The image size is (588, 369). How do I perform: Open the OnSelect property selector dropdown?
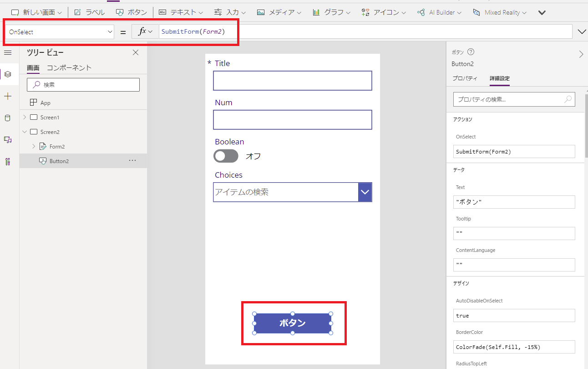109,31
